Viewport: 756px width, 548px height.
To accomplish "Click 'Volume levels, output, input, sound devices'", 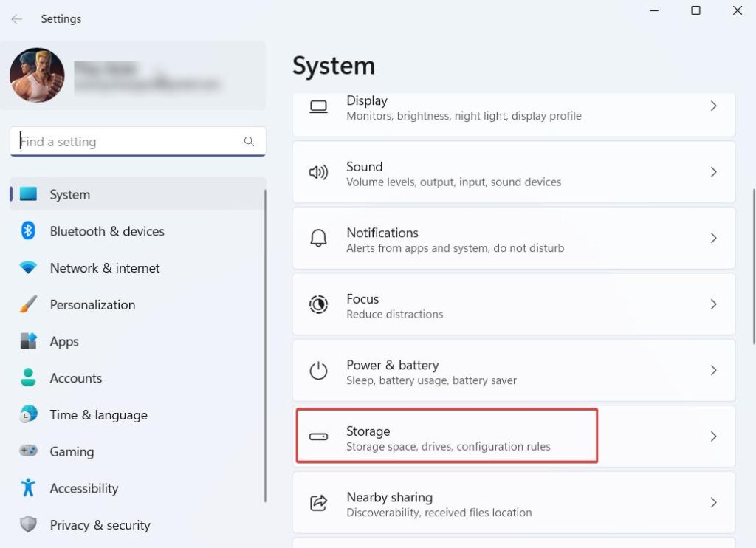I will point(454,182).
